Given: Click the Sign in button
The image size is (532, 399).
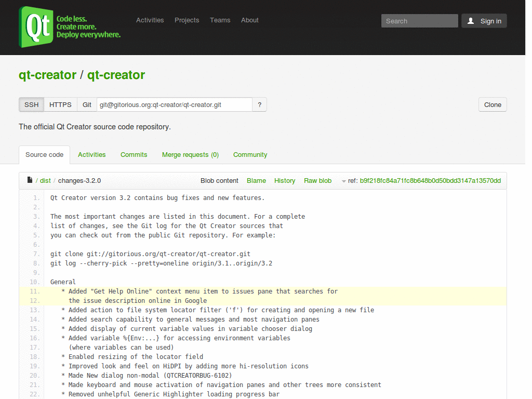Looking at the screenshot, I should coord(484,21).
